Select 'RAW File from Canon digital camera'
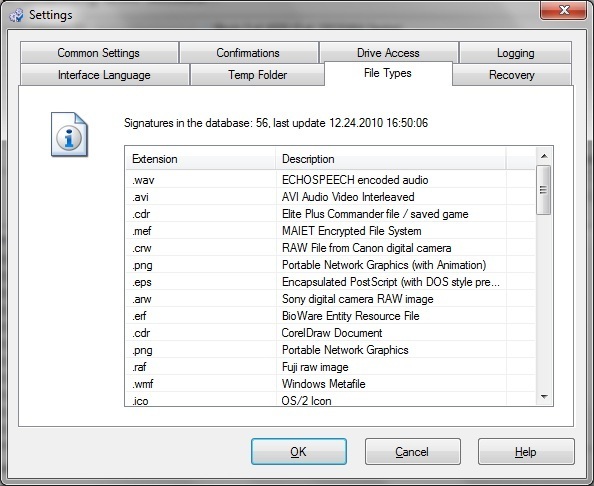Image resolution: width=594 pixels, height=486 pixels. point(330,248)
